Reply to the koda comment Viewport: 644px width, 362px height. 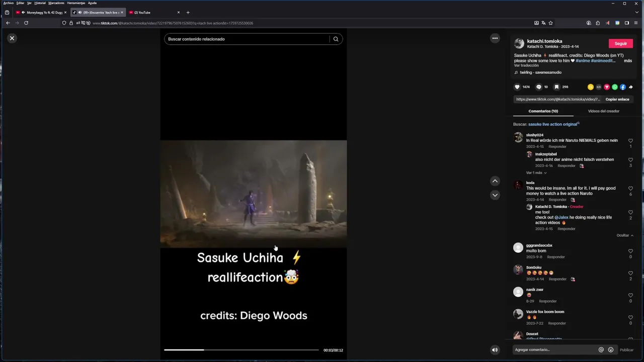coord(557,200)
